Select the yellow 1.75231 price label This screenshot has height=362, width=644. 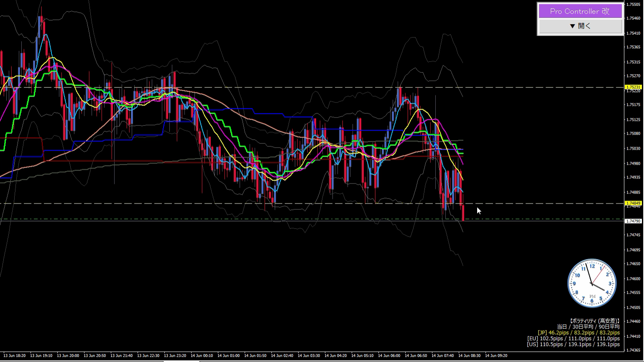click(633, 87)
